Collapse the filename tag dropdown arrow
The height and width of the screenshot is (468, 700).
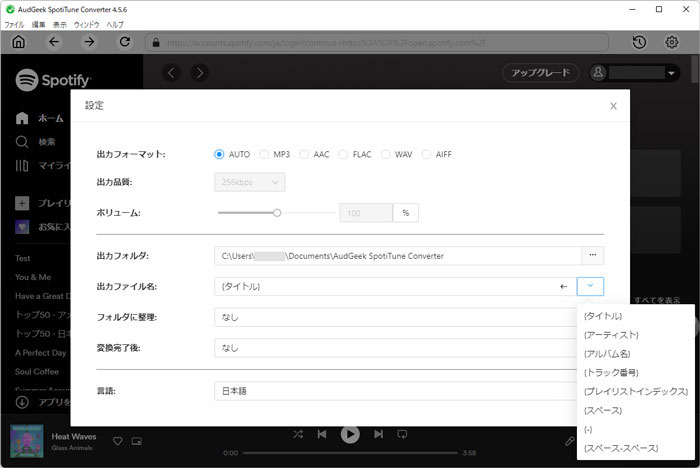click(590, 286)
